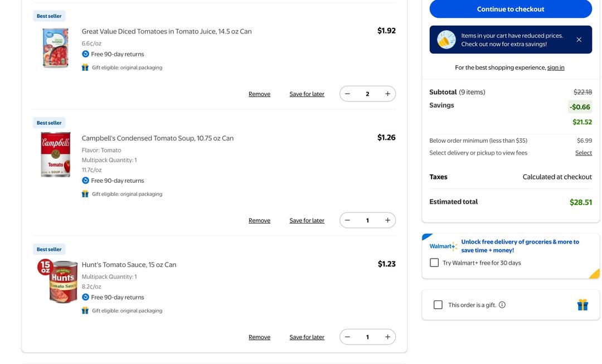This screenshot has height=364, width=602.
Task: Open Great Value Diced Tomatoes product image
Action: [x=56, y=48]
